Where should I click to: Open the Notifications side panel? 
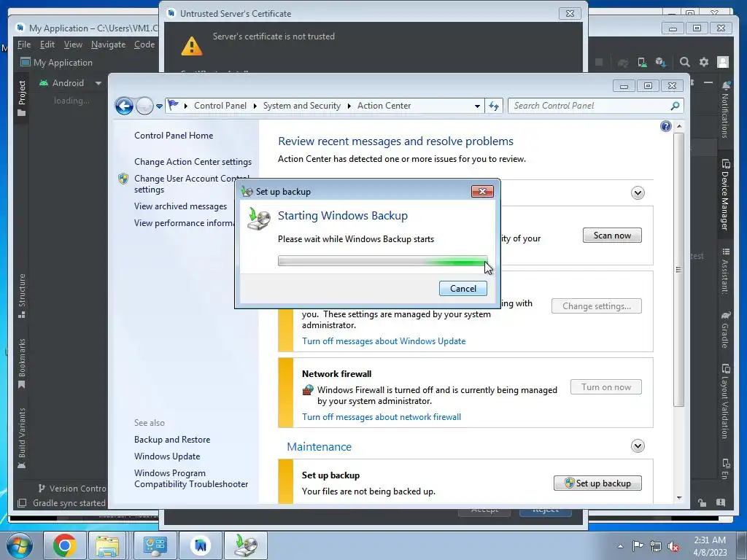point(725,109)
